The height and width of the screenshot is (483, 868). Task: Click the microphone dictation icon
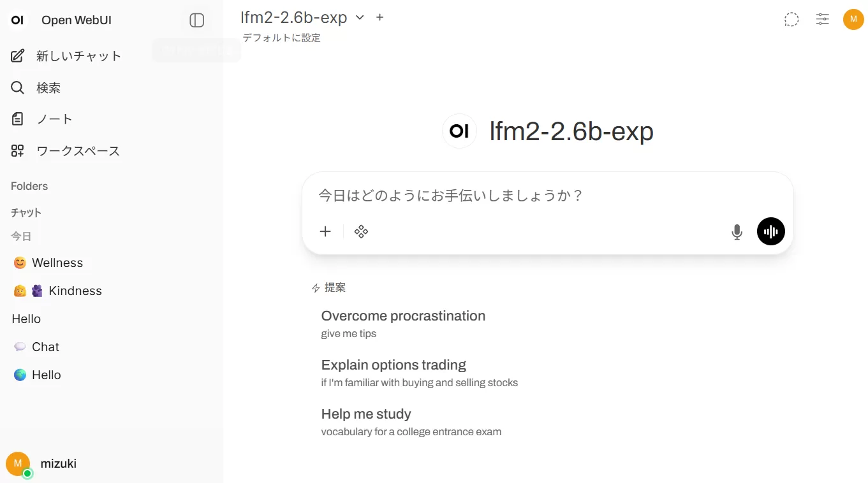737,232
